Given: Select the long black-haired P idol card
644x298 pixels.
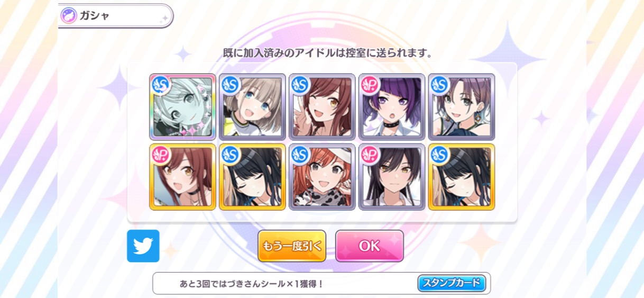Looking at the screenshot, I should [x=392, y=177].
